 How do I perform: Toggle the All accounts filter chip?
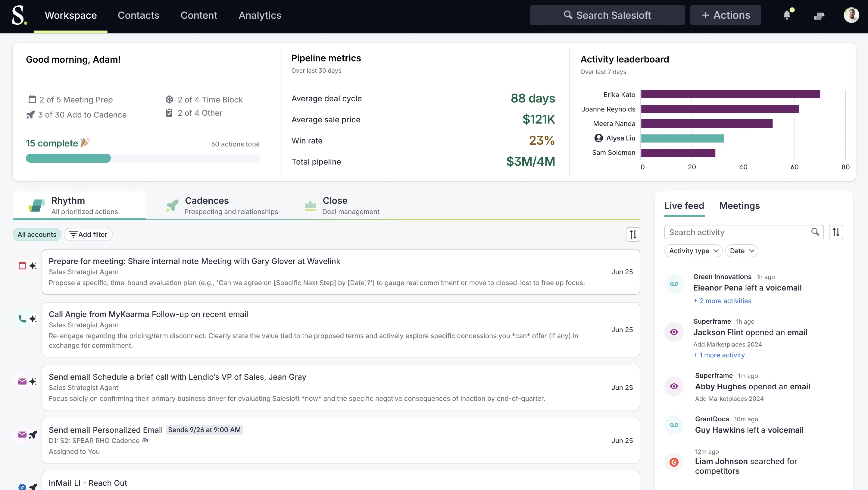37,234
